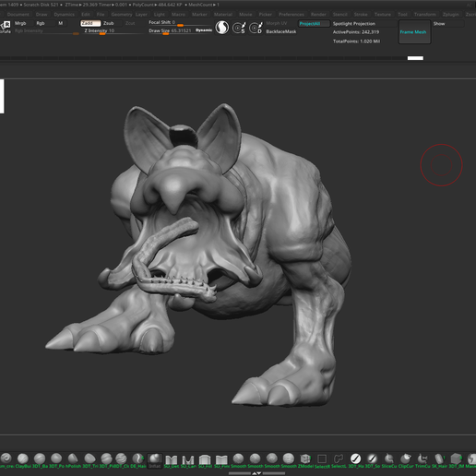The height and width of the screenshot is (476, 476).
Task: Enable Zadd sculpt mode
Action: (x=90, y=23)
